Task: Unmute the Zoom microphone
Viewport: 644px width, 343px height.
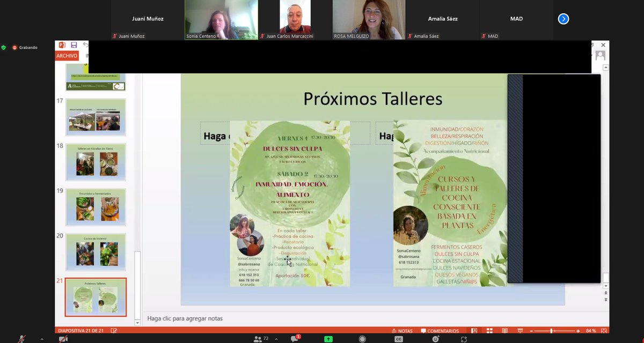Action: (22, 339)
